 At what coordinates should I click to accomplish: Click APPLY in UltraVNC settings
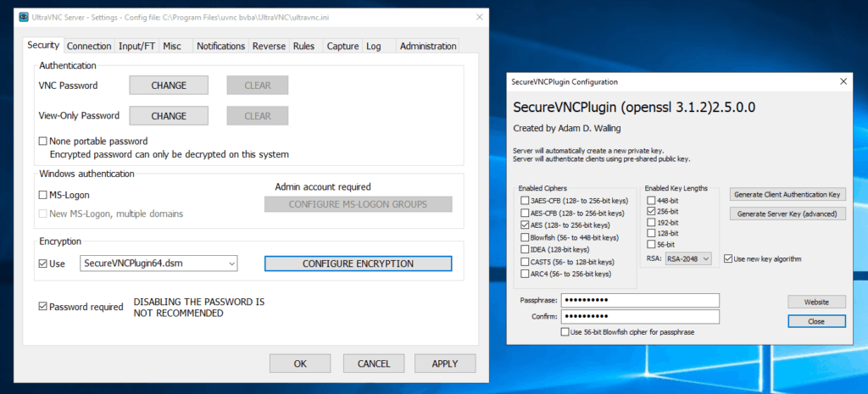[x=445, y=363]
